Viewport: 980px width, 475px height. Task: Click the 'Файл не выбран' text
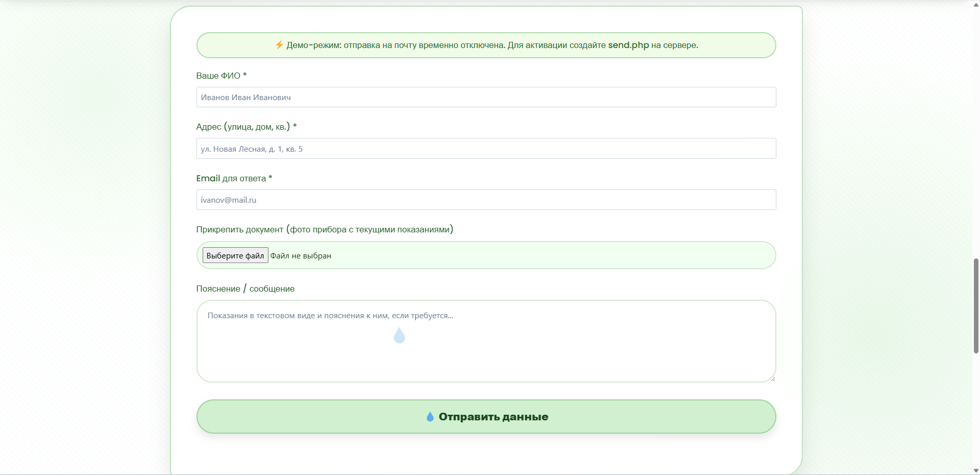301,256
